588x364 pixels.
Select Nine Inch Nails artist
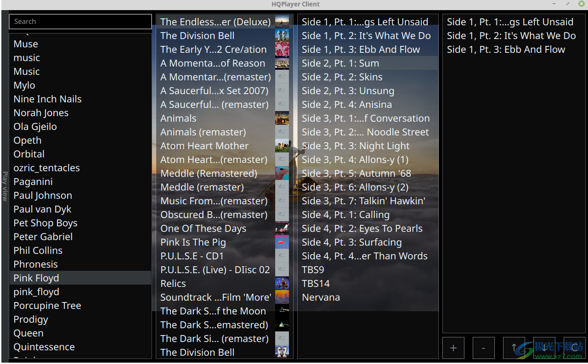point(80,99)
